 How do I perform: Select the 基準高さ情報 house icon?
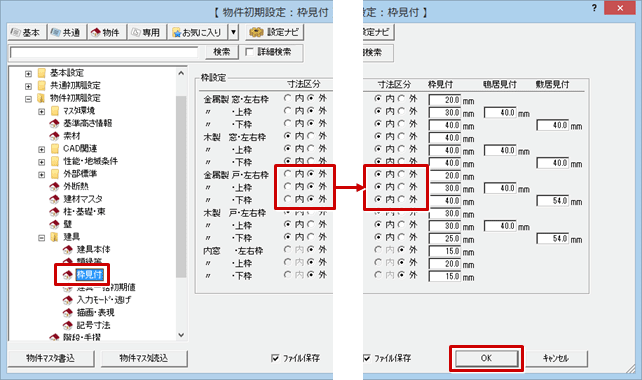coord(54,123)
